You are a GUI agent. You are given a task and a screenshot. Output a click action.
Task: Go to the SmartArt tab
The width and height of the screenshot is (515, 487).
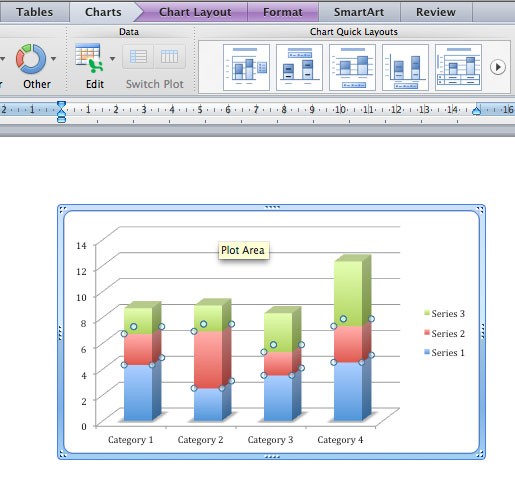coord(359,12)
